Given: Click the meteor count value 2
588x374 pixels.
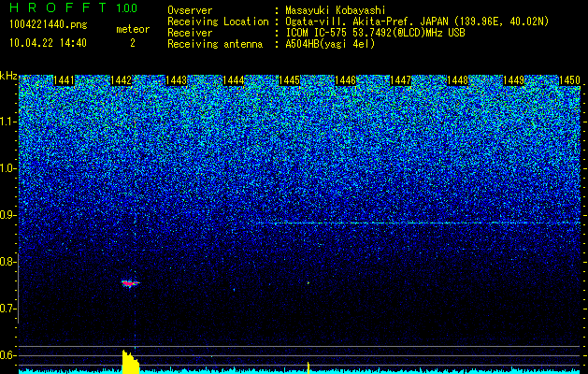Looking at the screenshot, I should [x=133, y=43].
